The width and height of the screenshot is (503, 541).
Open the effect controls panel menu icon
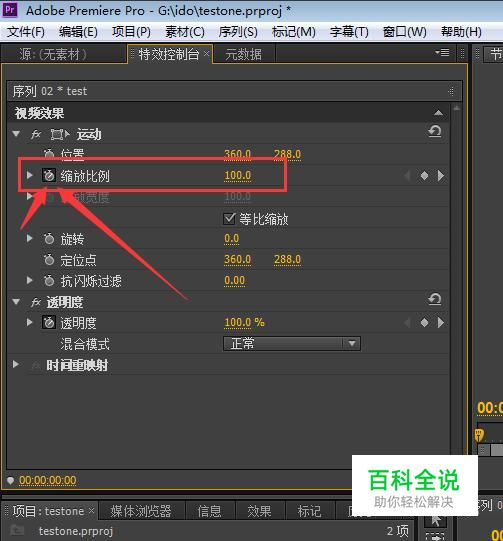(x=442, y=52)
